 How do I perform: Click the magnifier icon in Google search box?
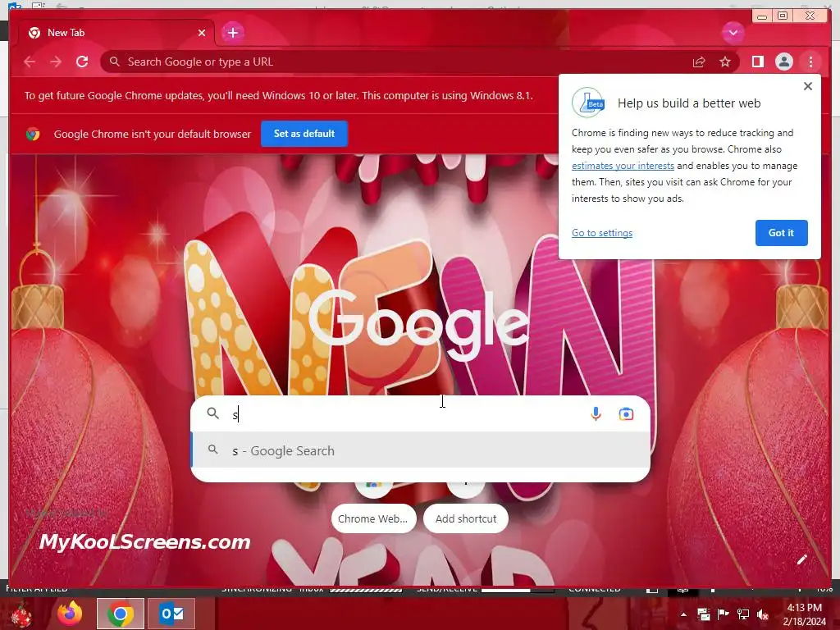click(x=212, y=413)
